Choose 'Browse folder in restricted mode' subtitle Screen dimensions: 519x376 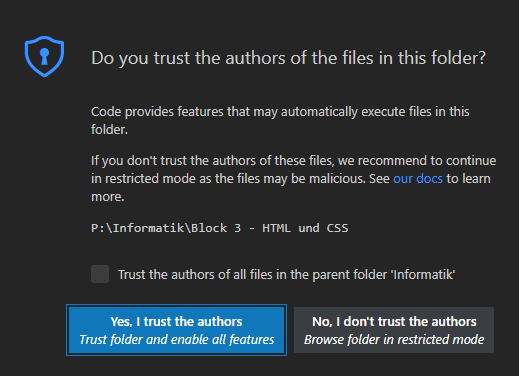click(394, 340)
